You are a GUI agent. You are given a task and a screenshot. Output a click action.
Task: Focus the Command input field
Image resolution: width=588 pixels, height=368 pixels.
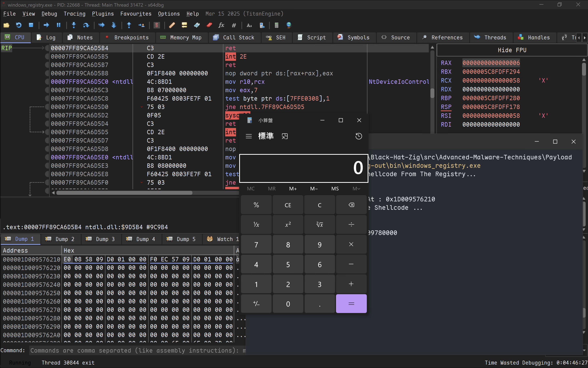point(137,350)
